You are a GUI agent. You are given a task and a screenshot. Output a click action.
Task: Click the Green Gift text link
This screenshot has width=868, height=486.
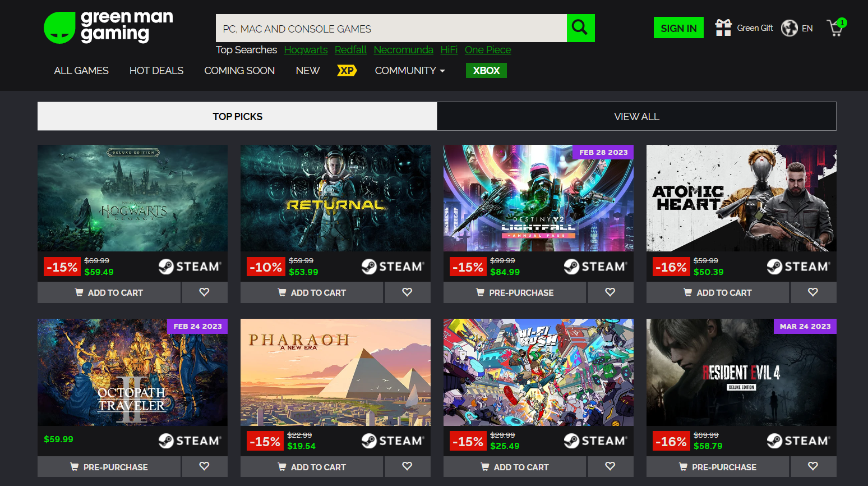pos(755,28)
